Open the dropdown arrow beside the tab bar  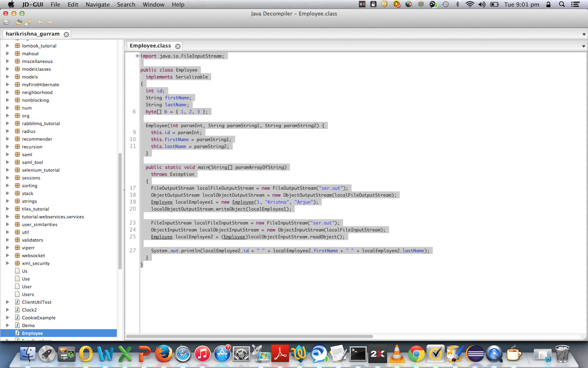[x=584, y=46]
